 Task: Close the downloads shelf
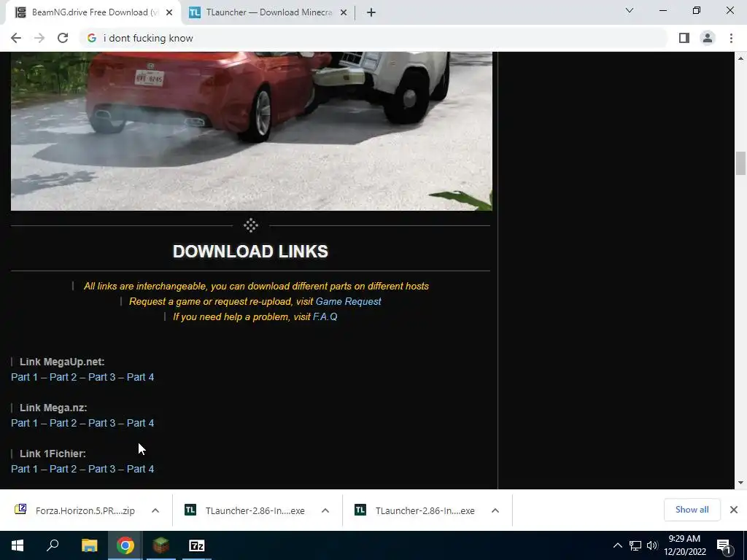[x=734, y=510]
